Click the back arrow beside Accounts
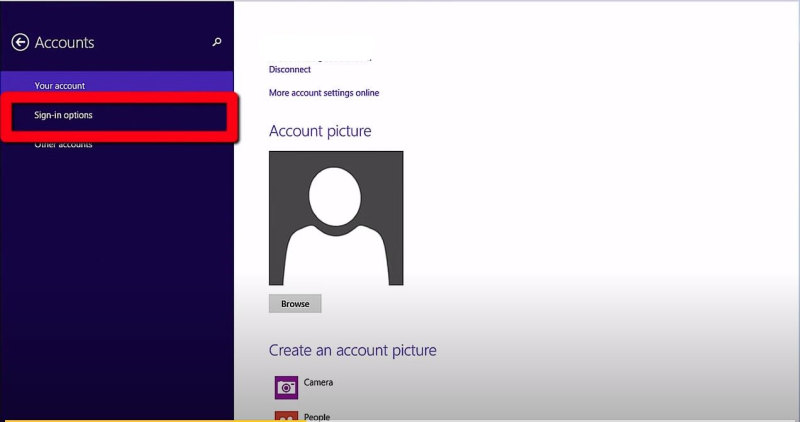 [x=20, y=43]
